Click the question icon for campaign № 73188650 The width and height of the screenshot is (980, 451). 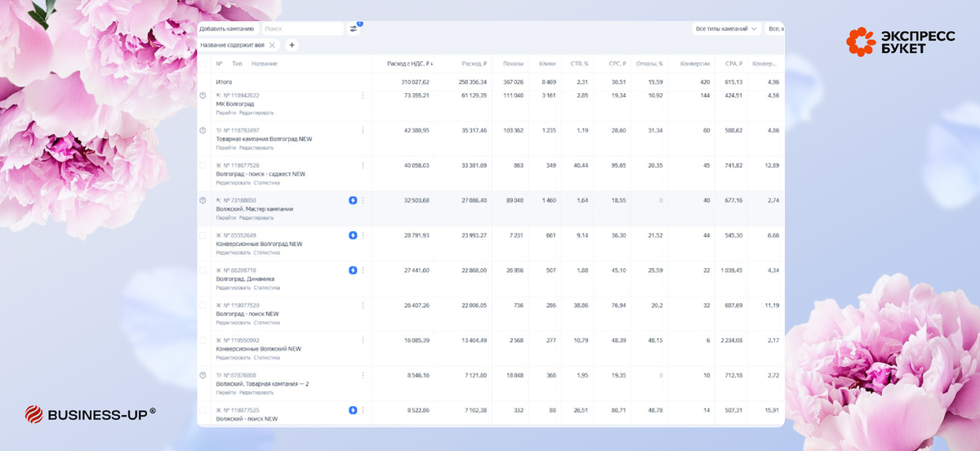click(x=203, y=200)
